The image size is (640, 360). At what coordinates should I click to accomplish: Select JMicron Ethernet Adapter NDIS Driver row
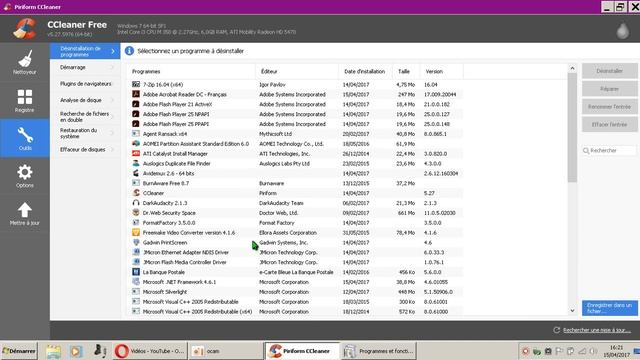coord(295,252)
